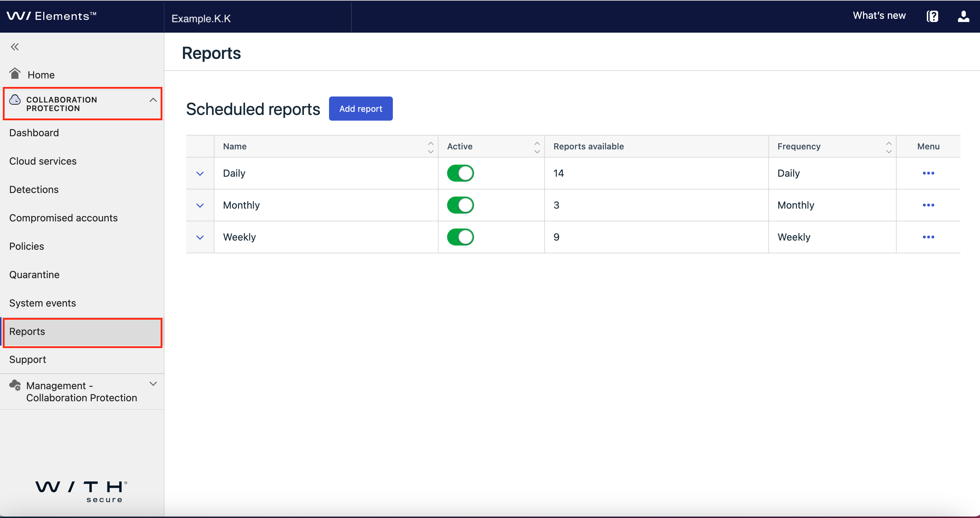This screenshot has height=518, width=980.
Task: Click the reports available value 9
Action: (556, 237)
